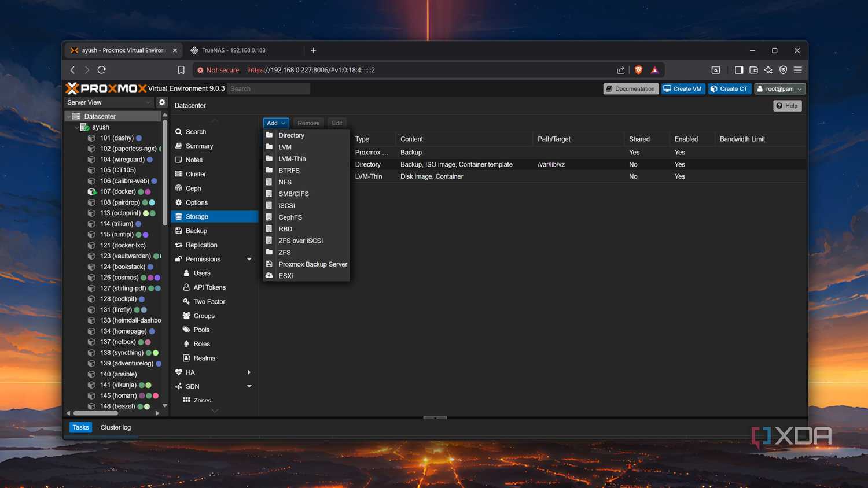868x488 pixels.
Task: Select Proxmox Backup Server from menu
Action: click(307, 264)
